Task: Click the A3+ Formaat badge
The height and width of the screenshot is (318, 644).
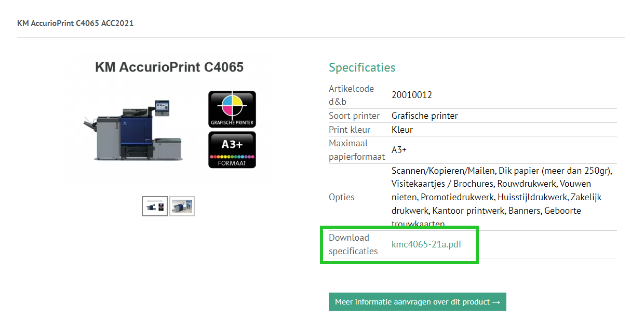Action: coord(232,149)
